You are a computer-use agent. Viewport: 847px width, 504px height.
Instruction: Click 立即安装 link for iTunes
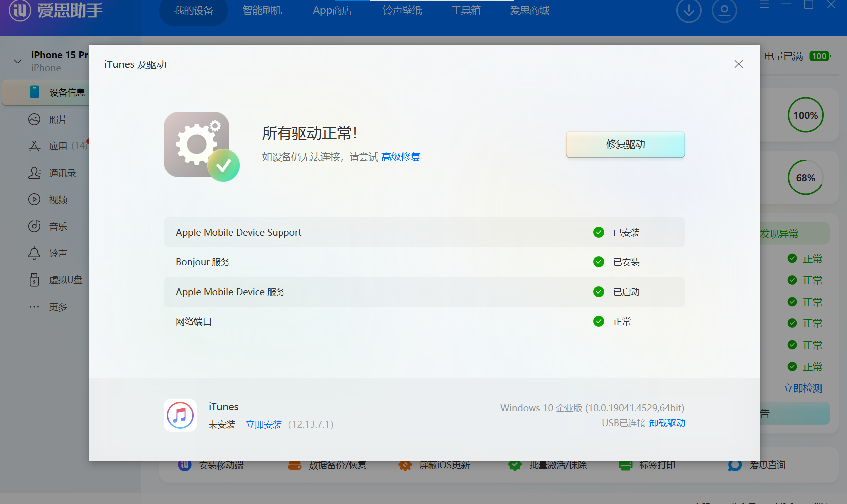(264, 424)
